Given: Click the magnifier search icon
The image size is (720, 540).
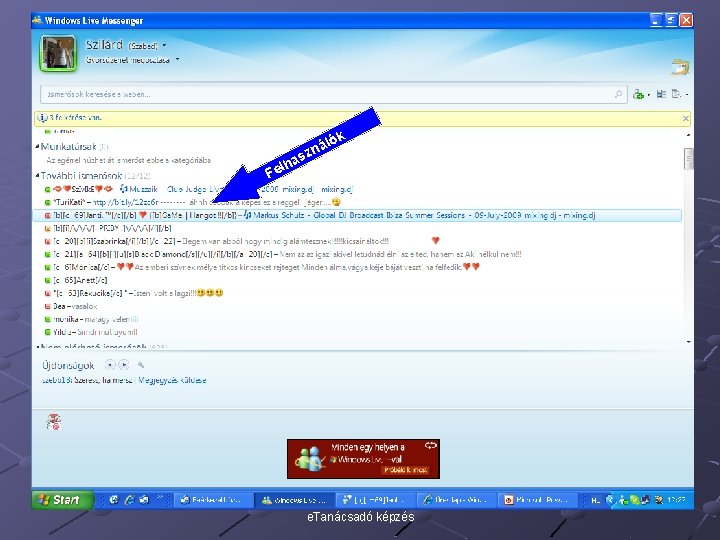Looking at the screenshot, I should coord(618,94).
